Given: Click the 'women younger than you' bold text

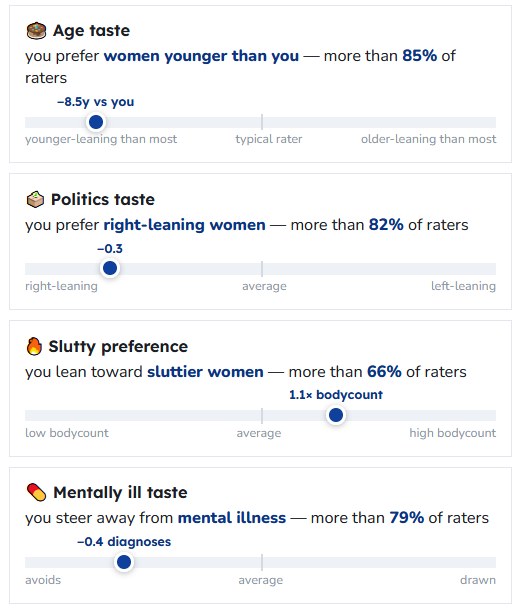Looking at the screenshot, I should (x=201, y=56).
